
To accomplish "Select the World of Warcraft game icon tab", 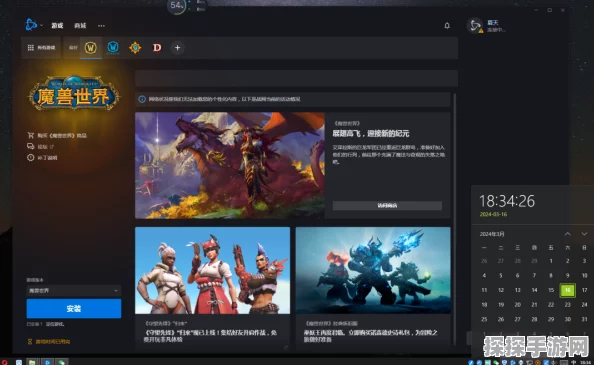I will (91, 48).
